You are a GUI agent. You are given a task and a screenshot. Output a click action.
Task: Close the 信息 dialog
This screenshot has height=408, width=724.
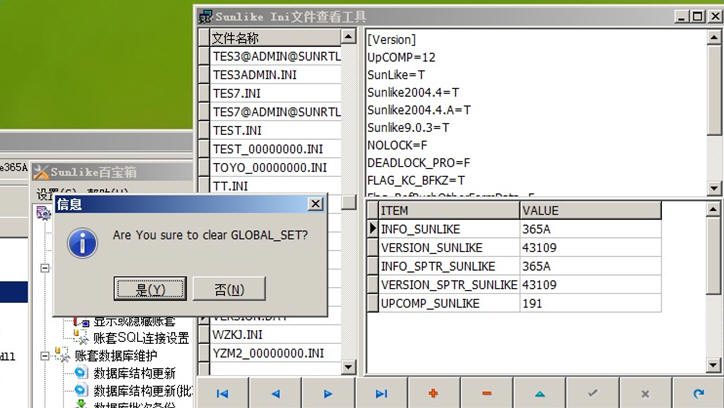coord(316,204)
